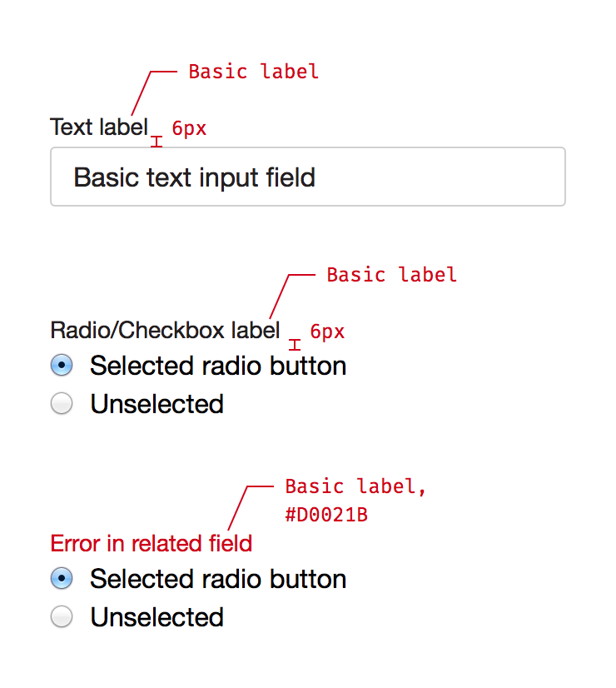Choose the Unselected radio under Radio/Checkbox label
This screenshot has height=688, width=616.
62,404
